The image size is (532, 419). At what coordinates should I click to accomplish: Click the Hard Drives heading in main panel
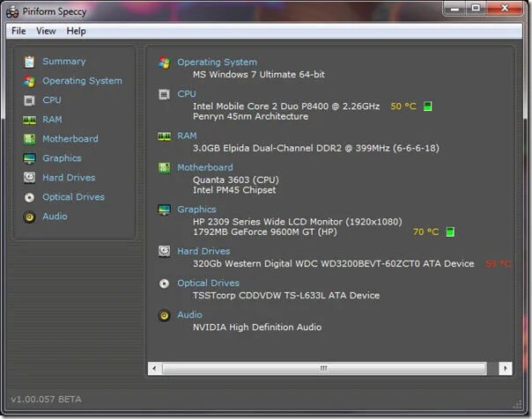(x=203, y=252)
